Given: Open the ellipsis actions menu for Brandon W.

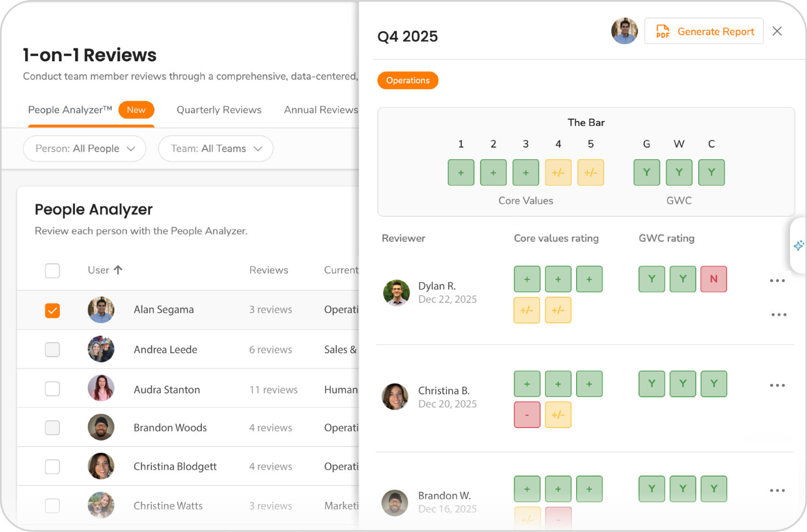Looking at the screenshot, I should 777,490.
